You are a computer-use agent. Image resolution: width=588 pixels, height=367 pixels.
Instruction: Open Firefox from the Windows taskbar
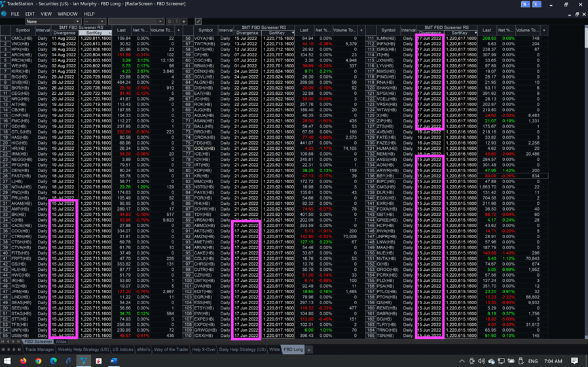[x=24, y=360]
